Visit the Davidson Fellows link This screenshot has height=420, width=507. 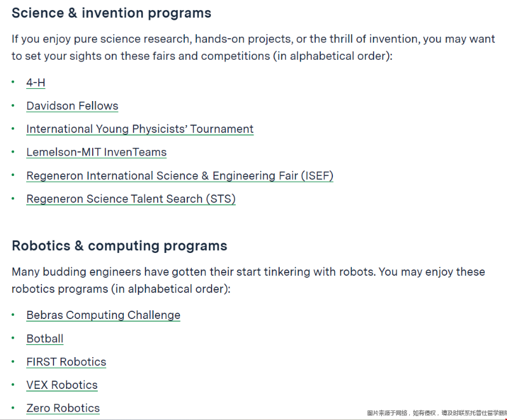point(72,106)
